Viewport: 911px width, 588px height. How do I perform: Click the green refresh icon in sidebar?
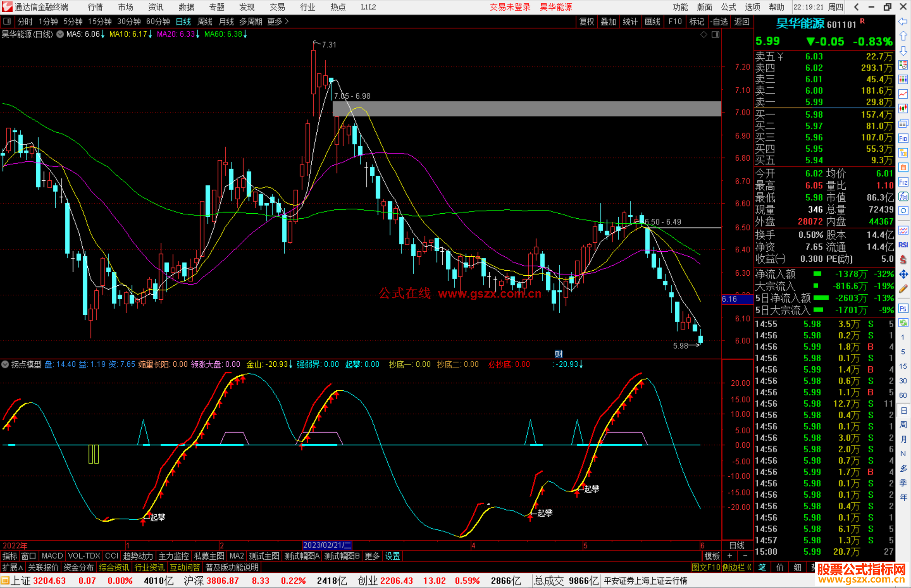click(x=903, y=323)
